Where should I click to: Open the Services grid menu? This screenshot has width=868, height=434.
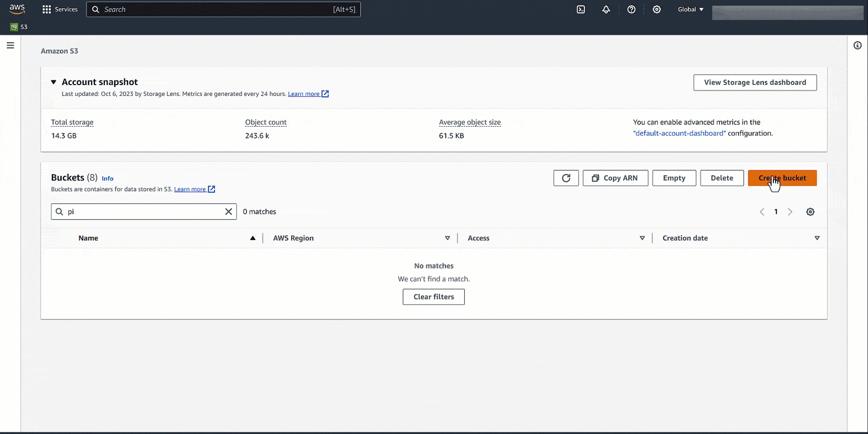click(60, 9)
